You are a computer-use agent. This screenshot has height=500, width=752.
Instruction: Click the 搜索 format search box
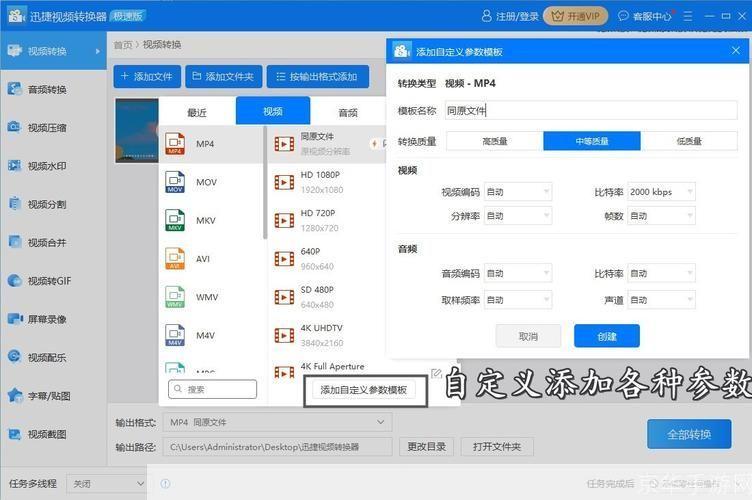click(212, 389)
